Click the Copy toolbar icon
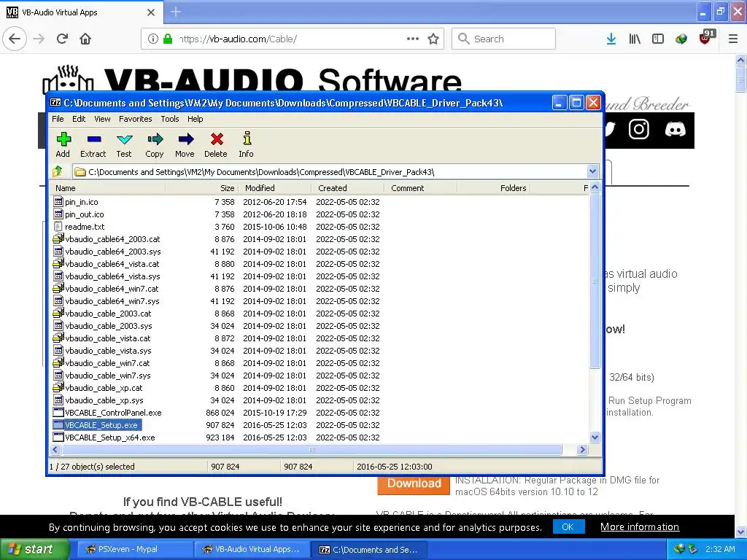Screen dimensions: 747x560 [x=155, y=145]
